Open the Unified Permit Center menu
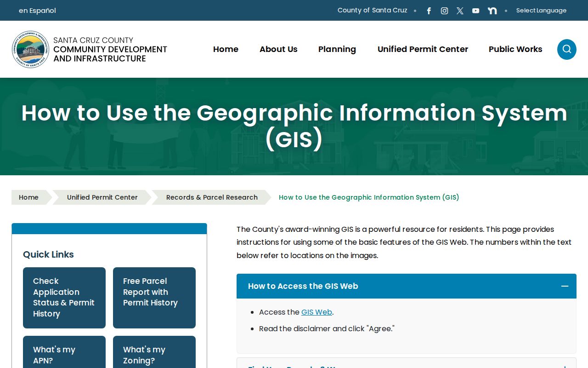This screenshot has width=588, height=368. [x=423, y=49]
